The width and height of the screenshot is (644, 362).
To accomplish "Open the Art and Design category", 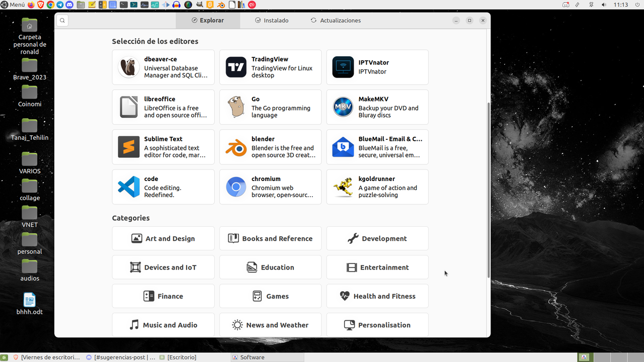I will click(163, 238).
